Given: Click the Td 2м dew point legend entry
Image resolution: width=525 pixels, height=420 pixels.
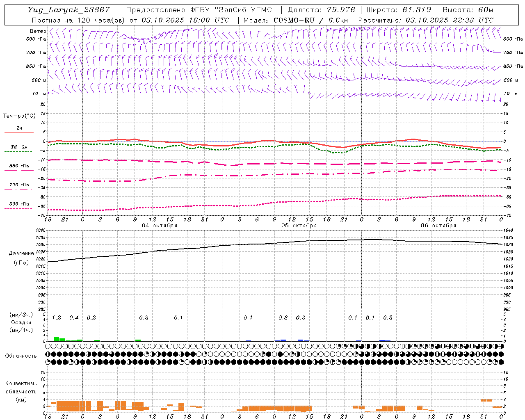Looking at the screenshot, I should 19,147.
